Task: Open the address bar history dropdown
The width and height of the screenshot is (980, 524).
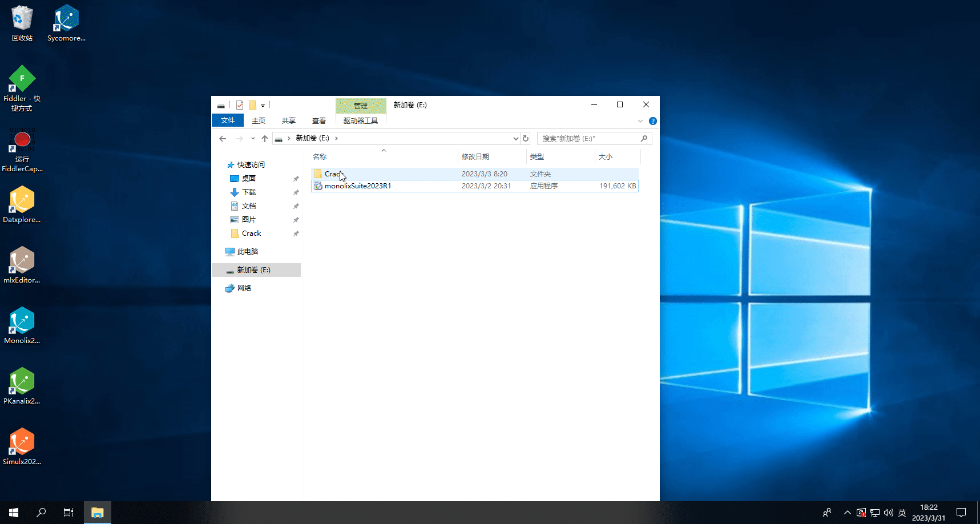Action: [x=515, y=139]
